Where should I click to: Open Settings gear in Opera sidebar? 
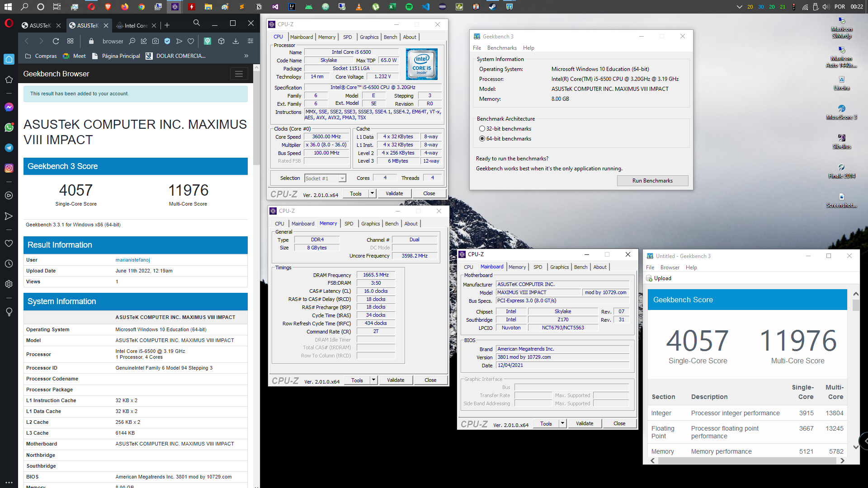click(x=9, y=284)
